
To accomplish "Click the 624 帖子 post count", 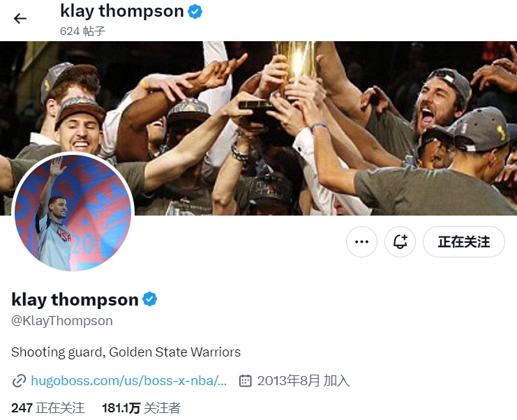I will 82,31.
